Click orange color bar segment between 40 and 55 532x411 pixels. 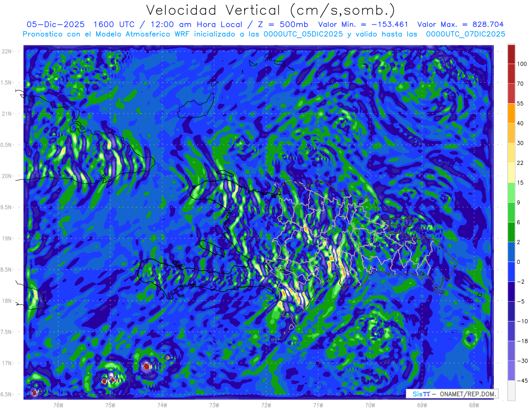(511, 114)
